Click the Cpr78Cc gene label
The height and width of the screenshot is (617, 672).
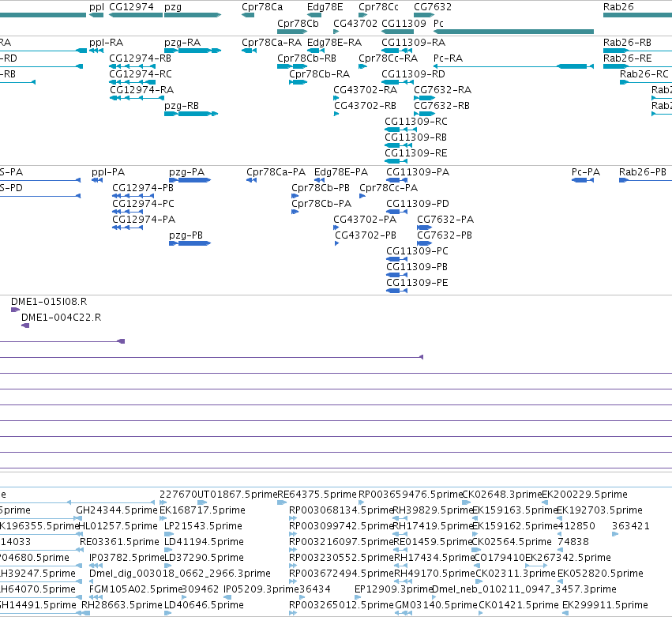[x=378, y=7]
